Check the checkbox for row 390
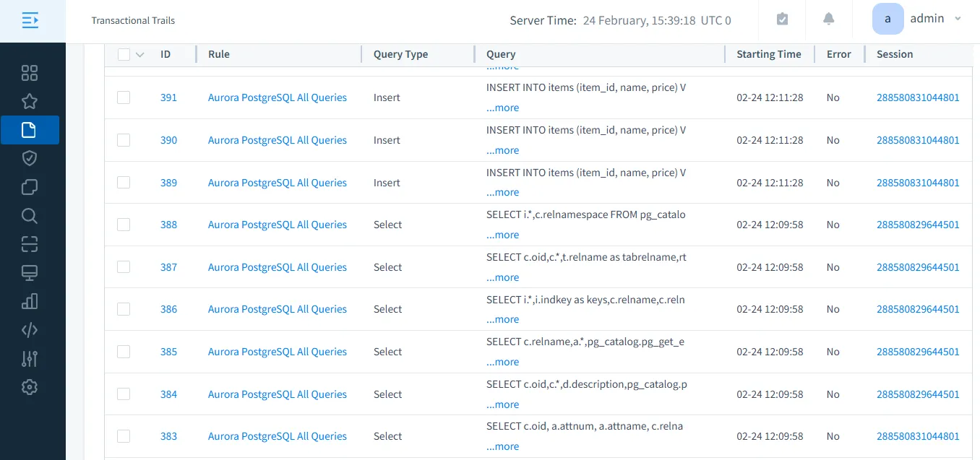This screenshot has height=460, width=980. tap(124, 140)
